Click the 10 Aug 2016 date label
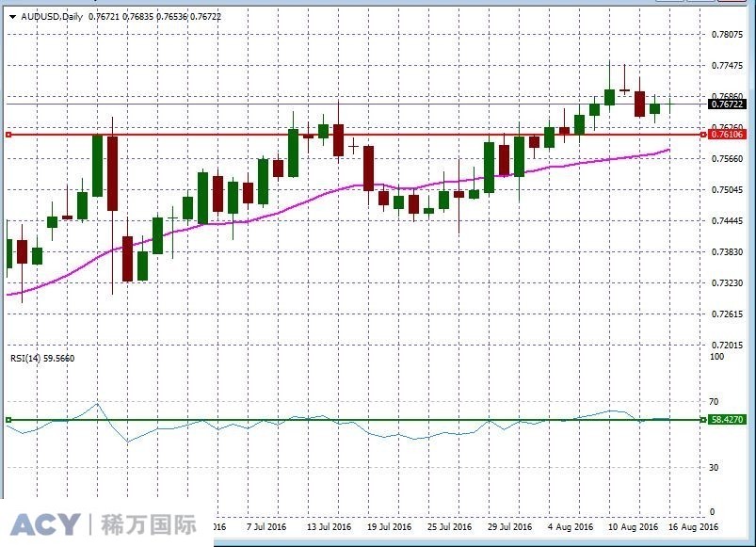756x547 pixels. [x=633, y=527]
